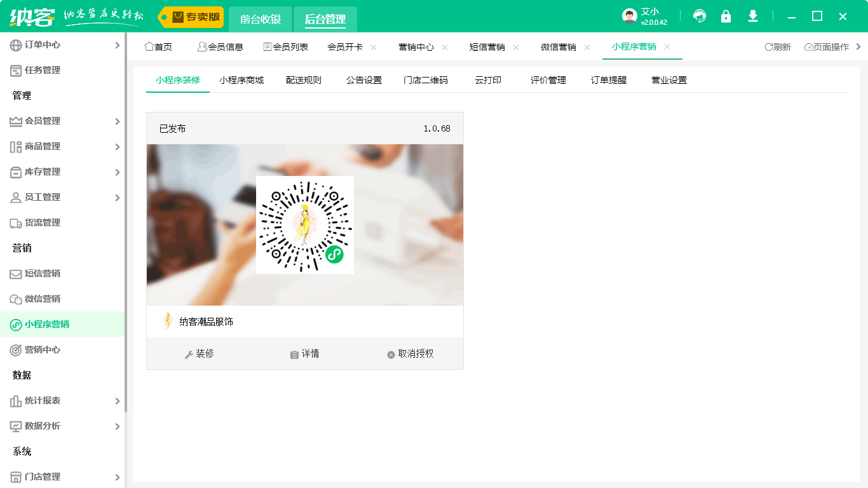
Task: Click the 装修 button text
Action: [x=205, y=354]
